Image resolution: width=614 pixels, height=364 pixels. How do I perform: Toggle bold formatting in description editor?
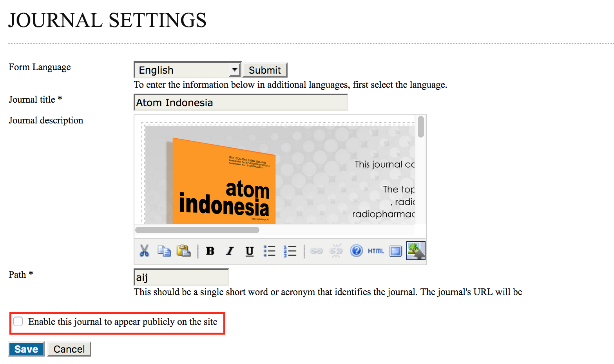click(210, 251)
